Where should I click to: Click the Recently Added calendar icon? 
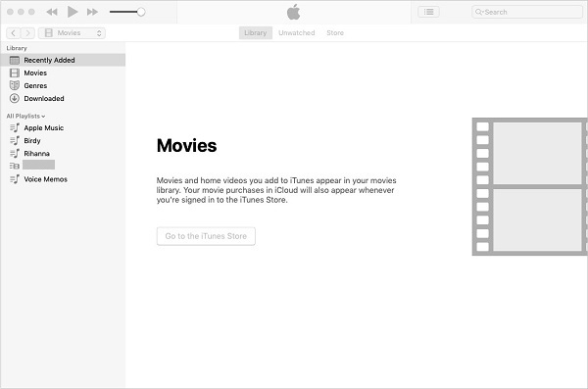click(15, 60)
